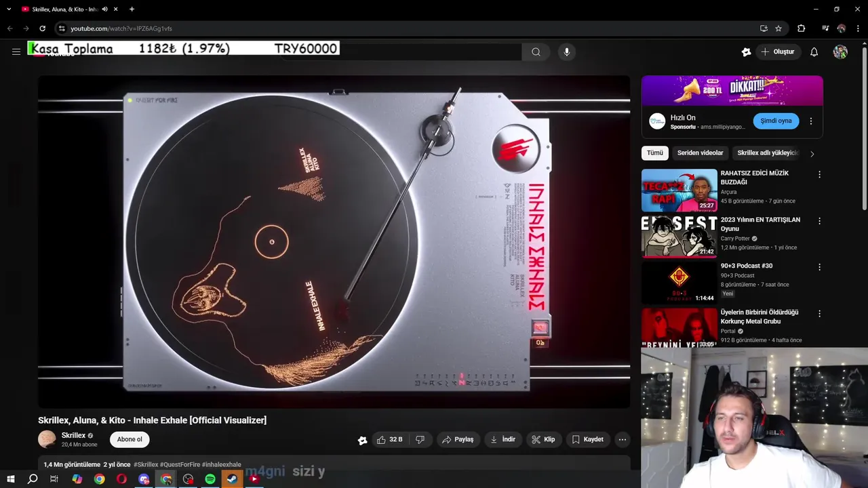Click the sparkle icon beside like button

coord(363,441)
